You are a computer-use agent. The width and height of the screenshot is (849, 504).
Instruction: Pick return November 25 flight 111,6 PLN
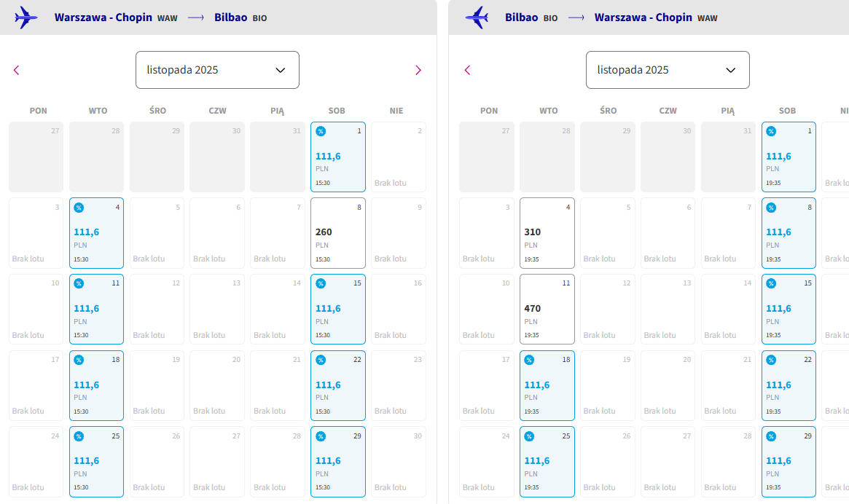547,462
